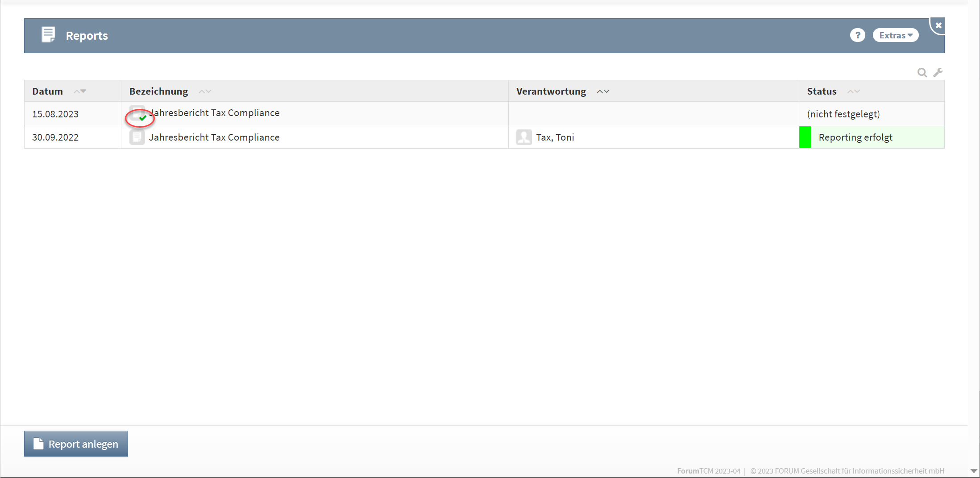The height and width of the screenshot is (478, 980).
Task: Click the green status color bar
Action: 805,137
